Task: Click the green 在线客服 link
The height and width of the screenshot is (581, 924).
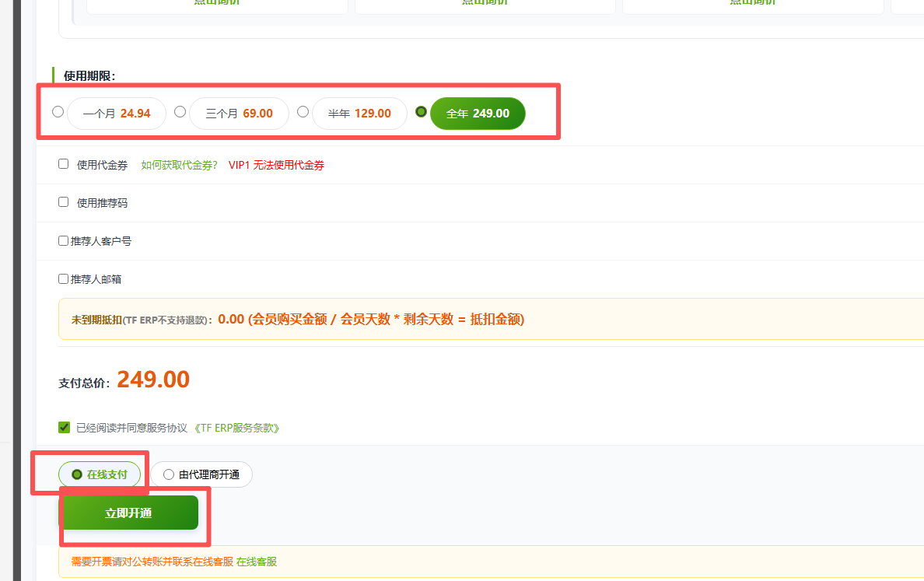Action: coord(257,562)
